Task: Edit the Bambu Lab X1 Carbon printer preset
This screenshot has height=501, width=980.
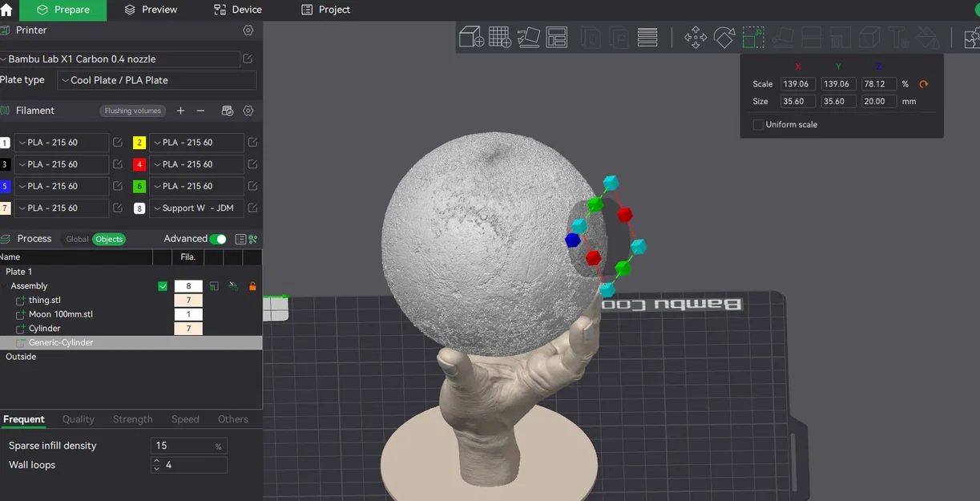Action: click(248, 59)
